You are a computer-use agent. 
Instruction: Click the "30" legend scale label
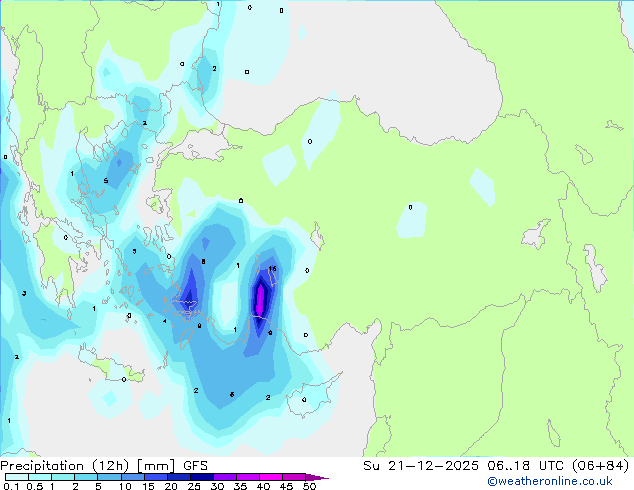coord(217,486)
